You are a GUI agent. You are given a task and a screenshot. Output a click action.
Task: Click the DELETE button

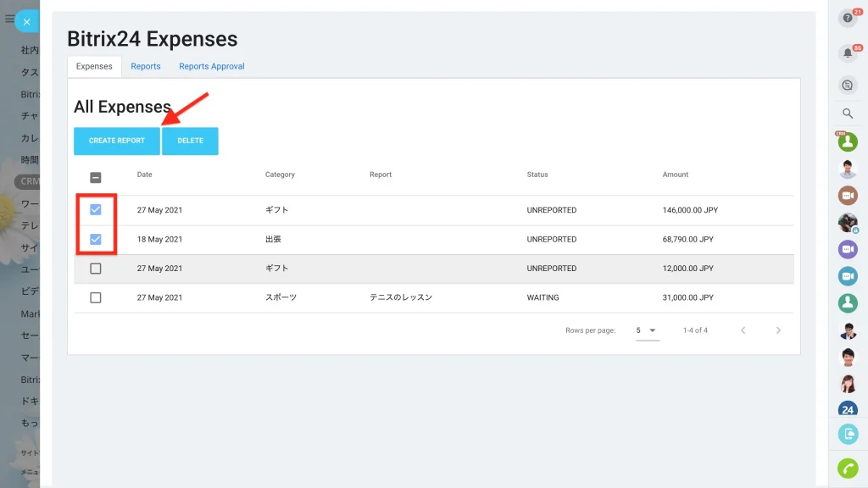click(190, 141)
